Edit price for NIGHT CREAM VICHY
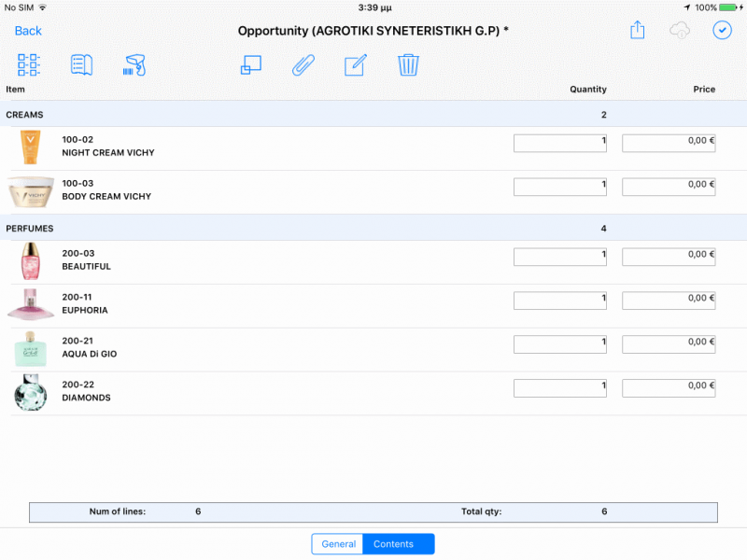Screen dimensions: 747x560 (669, 144)
